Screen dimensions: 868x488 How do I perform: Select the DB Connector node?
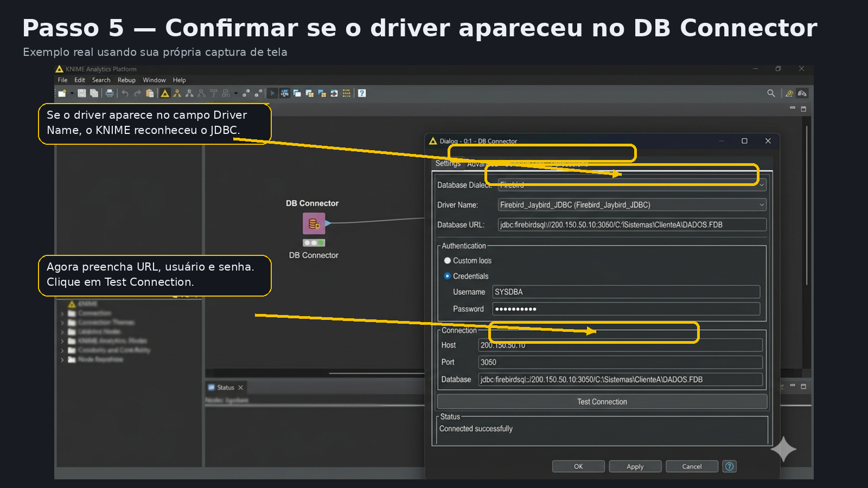coord(314,223)
